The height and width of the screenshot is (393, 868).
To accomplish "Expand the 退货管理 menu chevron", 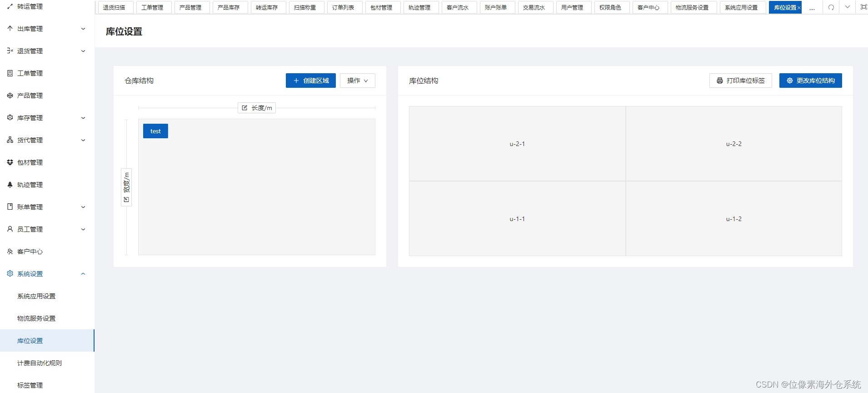I will click(83, 51).
